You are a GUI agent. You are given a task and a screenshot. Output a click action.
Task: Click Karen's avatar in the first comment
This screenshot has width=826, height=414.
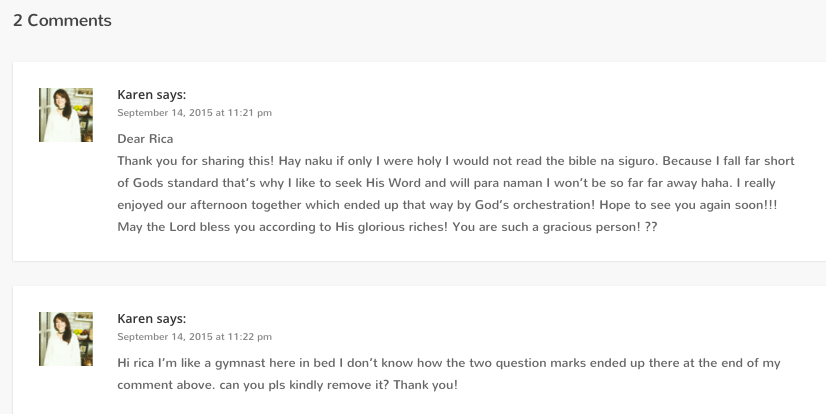point(66,114)
